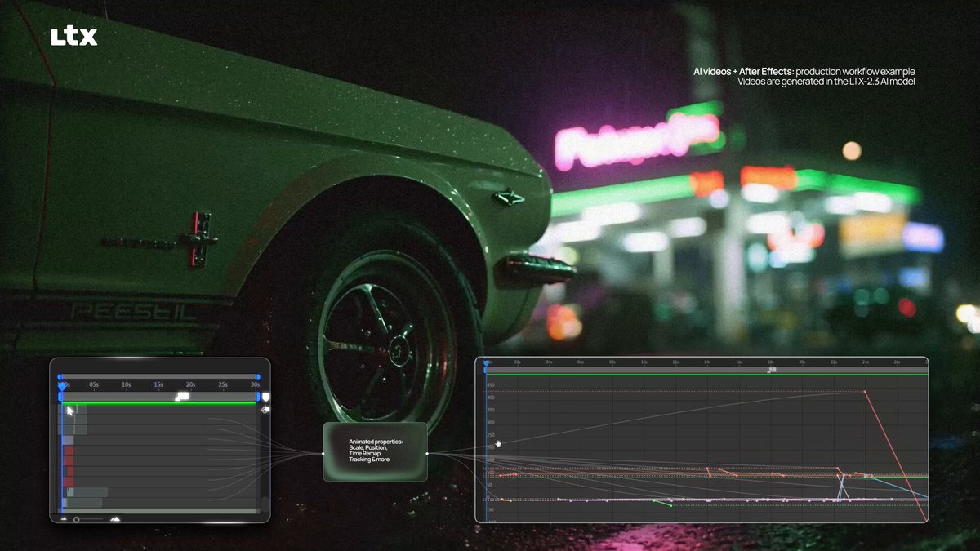The image size is (980, 551).
Task: Select the red peak keyframe near 24s
Action: coord(865,392)
